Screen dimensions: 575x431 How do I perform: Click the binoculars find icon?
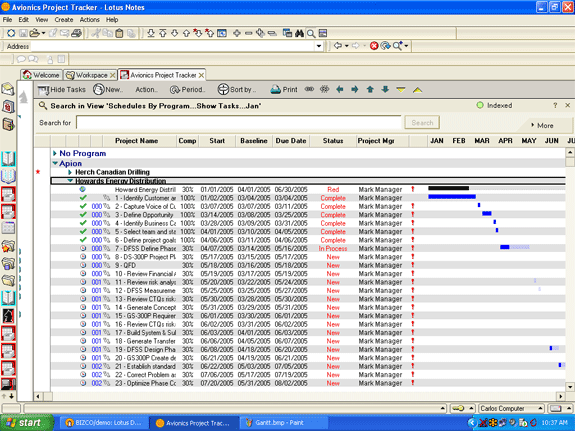tap(299, 33)
